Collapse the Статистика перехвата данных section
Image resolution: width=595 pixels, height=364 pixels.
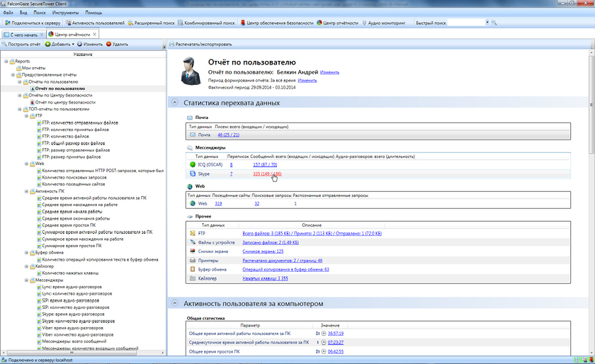click(174, 103)
